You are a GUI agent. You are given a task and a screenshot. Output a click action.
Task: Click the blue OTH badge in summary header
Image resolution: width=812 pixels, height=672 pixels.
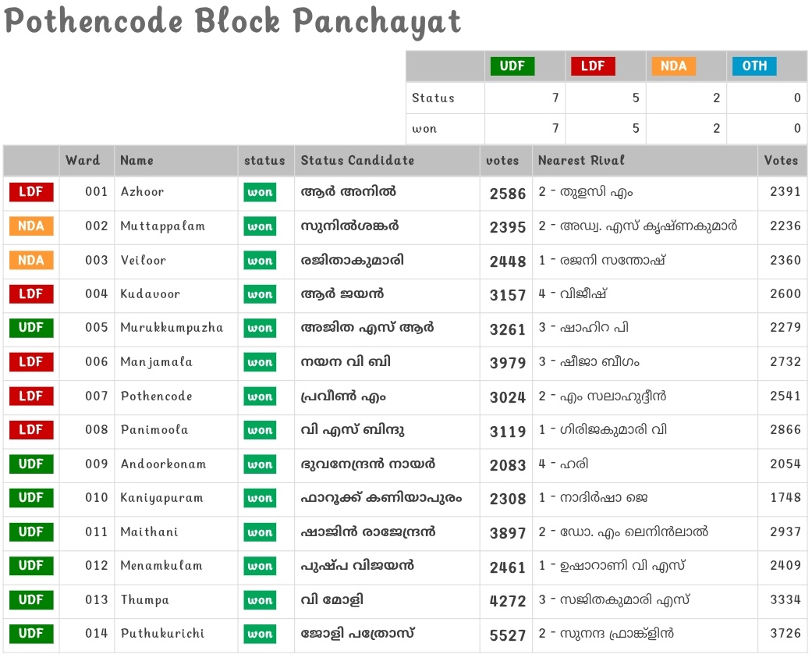(x=754, y=66)
